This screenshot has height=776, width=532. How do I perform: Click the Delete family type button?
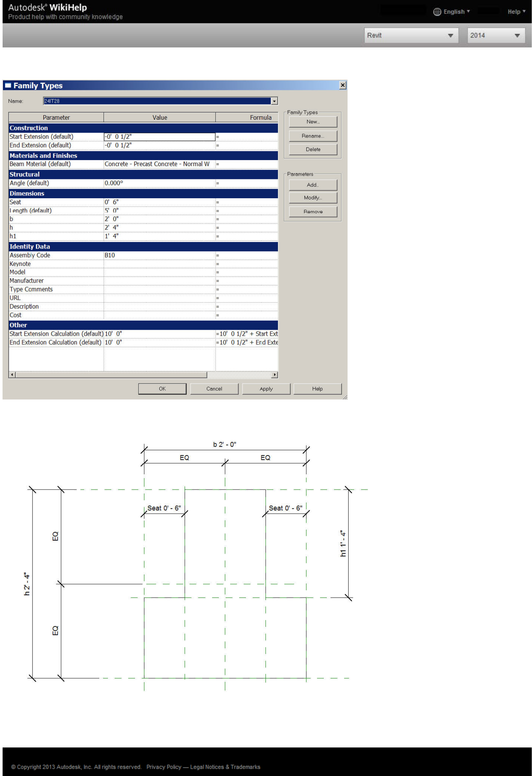coord(313,149)
